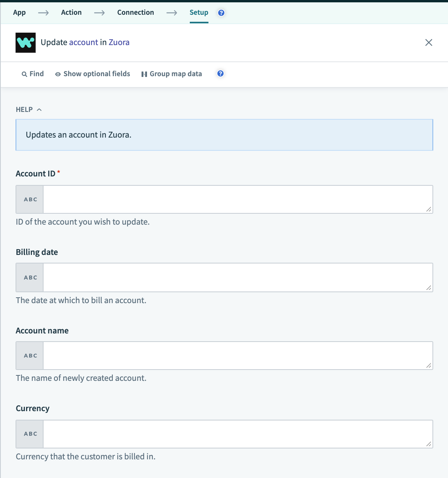Image resolution: width=448 pixels, height=478 pixels.
Task: Open the account link in the title
Action: [x=84, y=42]
